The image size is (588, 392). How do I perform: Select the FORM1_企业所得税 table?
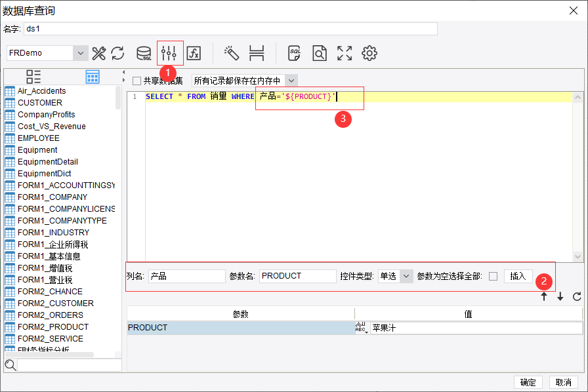pyautogui.click(x=53, y=245)
